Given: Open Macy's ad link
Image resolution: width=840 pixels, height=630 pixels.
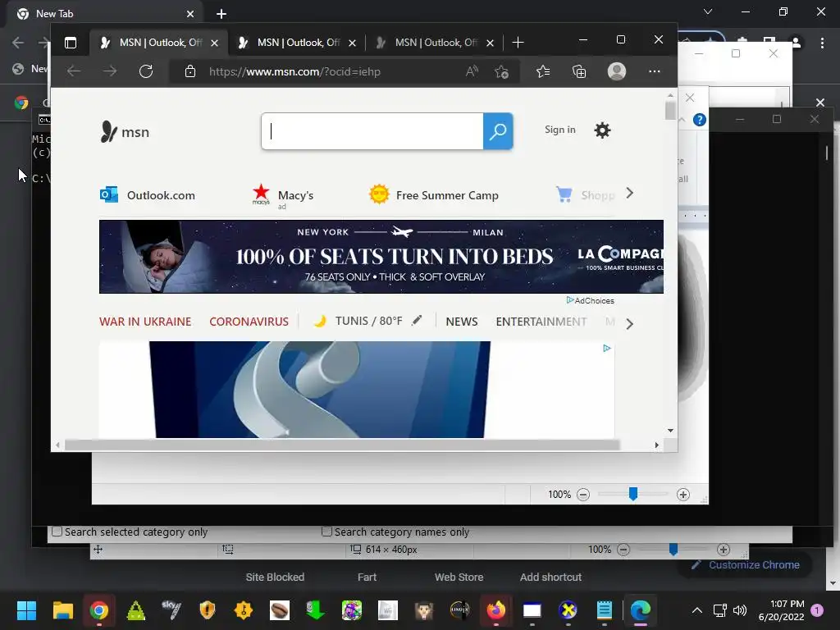Looking at the screenshot, I should 283,197.
